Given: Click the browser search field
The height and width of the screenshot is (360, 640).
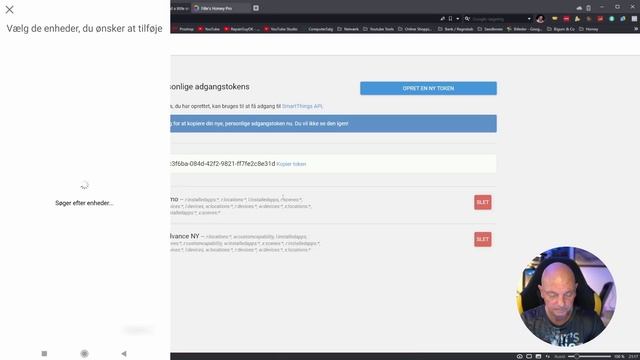Looking at the screenshot, I should tap(499, 19).
